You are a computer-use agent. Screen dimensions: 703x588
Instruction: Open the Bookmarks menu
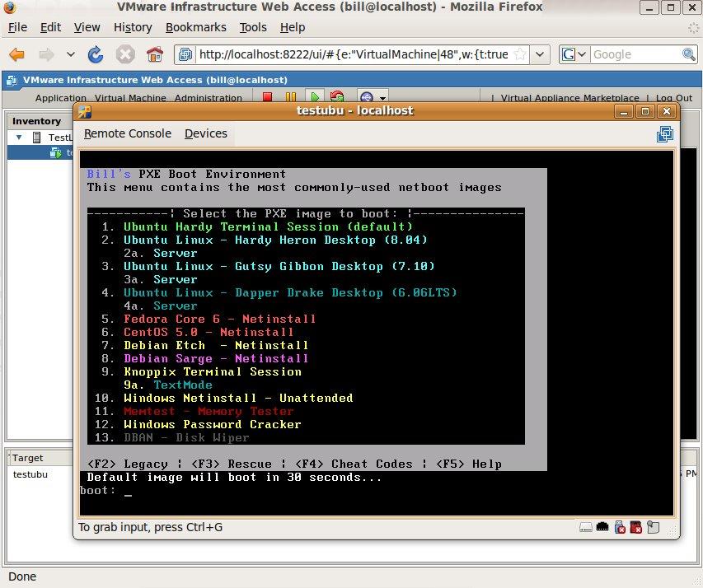pyautogui.click(x=195, y=27)
